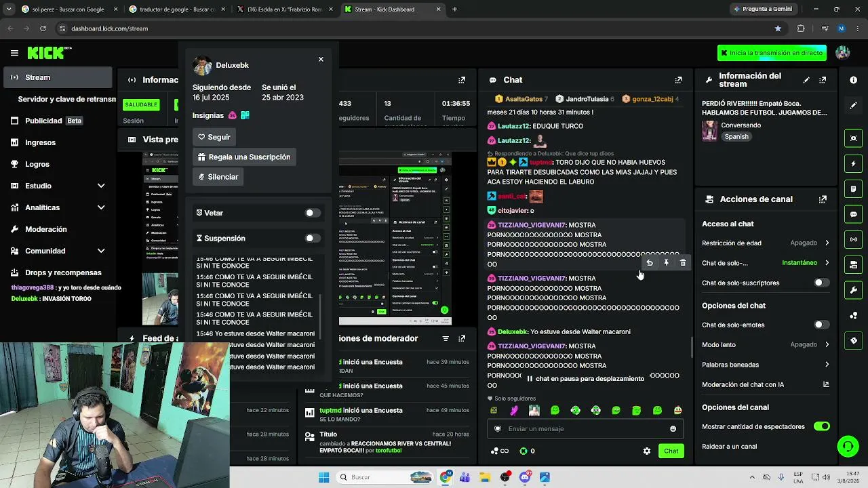
Task: Click Raidear a un canal
Action: pos(730,447)
